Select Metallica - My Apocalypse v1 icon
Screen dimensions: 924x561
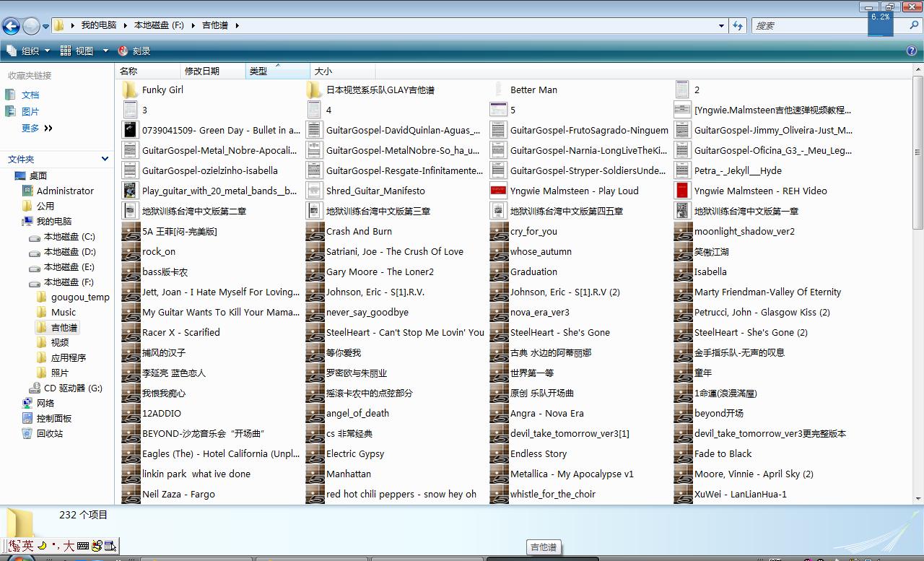point(498,474)
